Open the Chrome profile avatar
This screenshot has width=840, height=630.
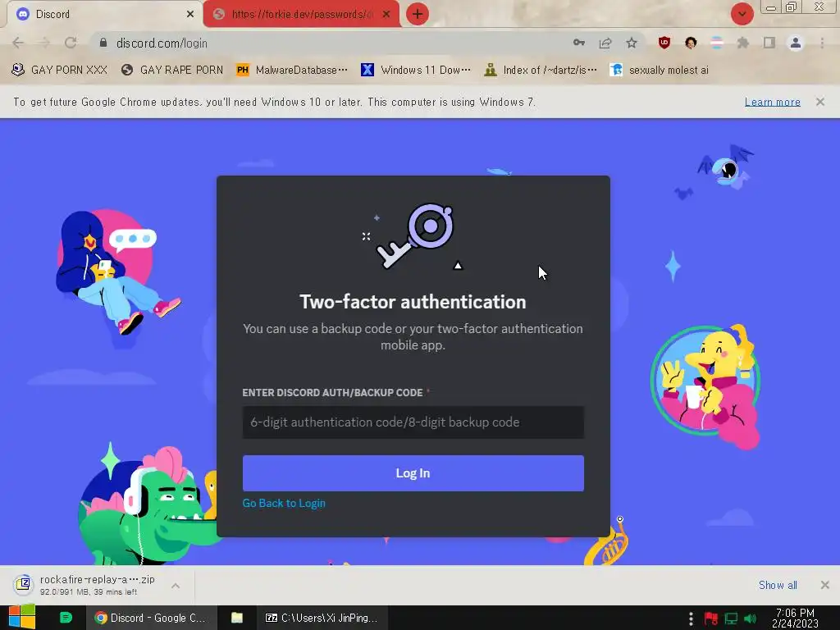pos(796,43)
